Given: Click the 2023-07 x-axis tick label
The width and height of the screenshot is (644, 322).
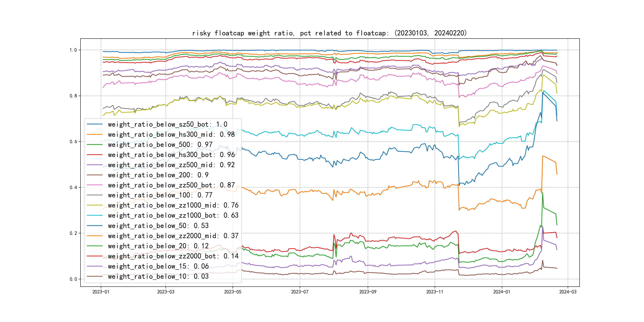Looking at the screenshot, I should tap(300, 292).
